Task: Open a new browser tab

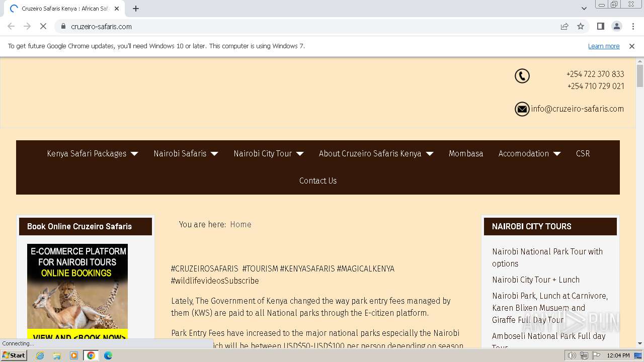Action: (x=136, y=9)
